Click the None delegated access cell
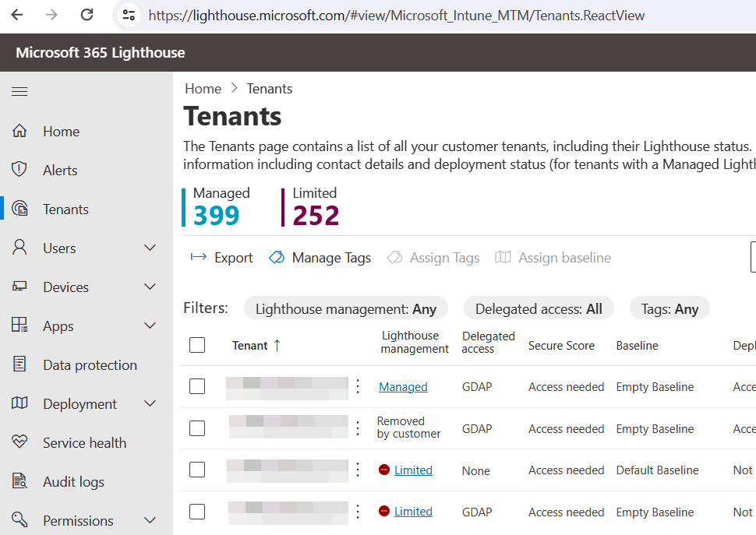Image resolution: width=756 pixels, height=535 pixels. coord(476,470)
